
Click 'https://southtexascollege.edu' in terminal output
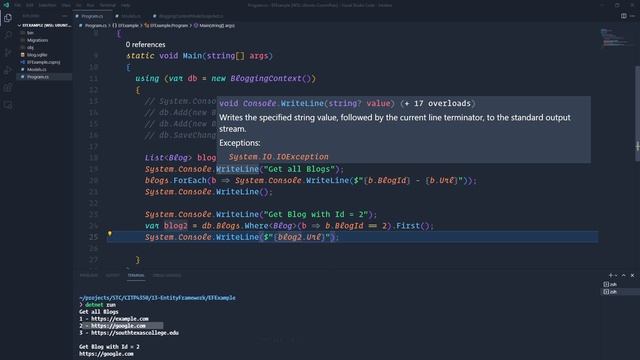click(135, 333)
